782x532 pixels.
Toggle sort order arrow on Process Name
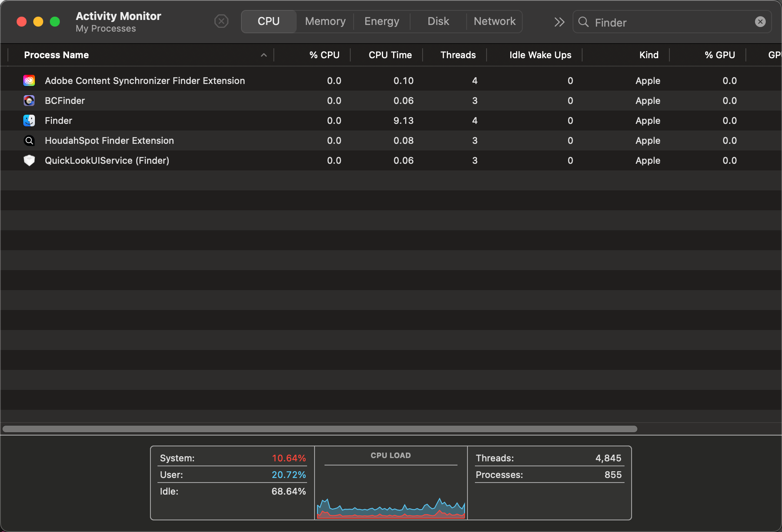[263, 55]
